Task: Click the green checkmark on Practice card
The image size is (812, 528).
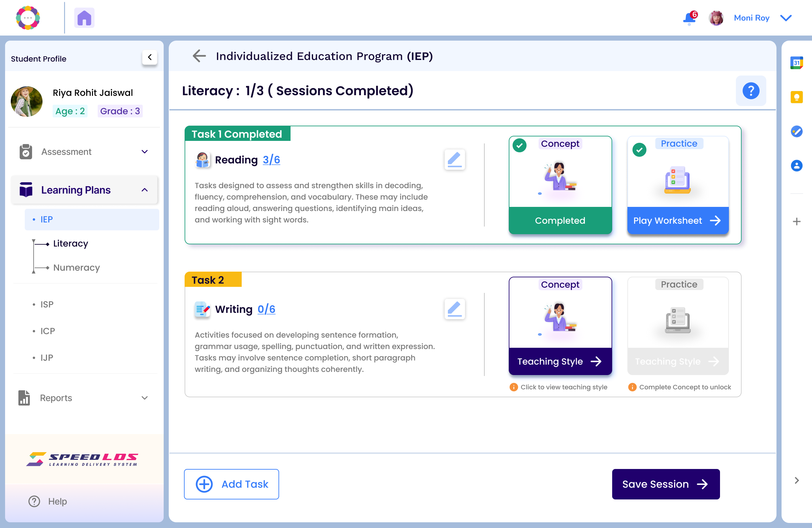Action: click(639, 150)
